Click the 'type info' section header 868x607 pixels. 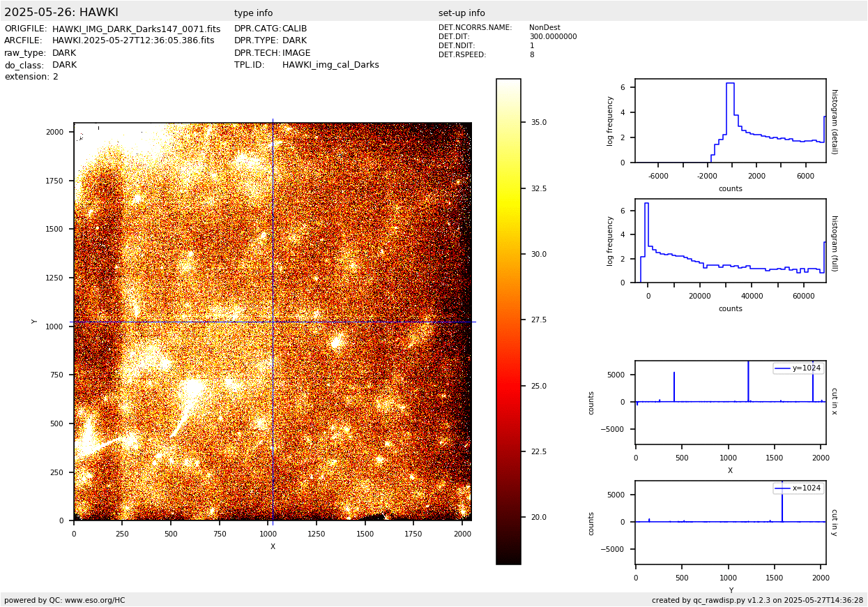pyautogui.click(x=253, y=13)
